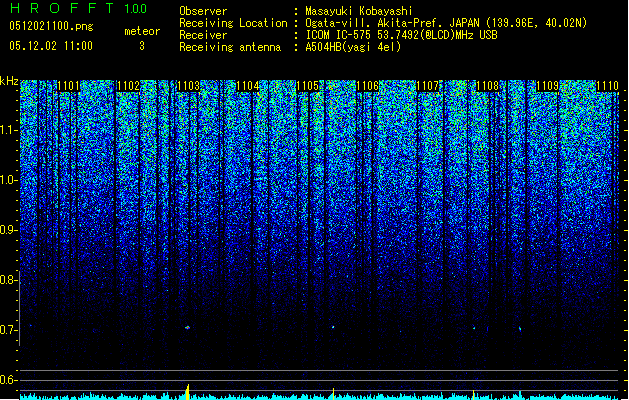Click observer name Masayuki Kobayashi
The image size is (629, 400).
[x=359, y=11]
